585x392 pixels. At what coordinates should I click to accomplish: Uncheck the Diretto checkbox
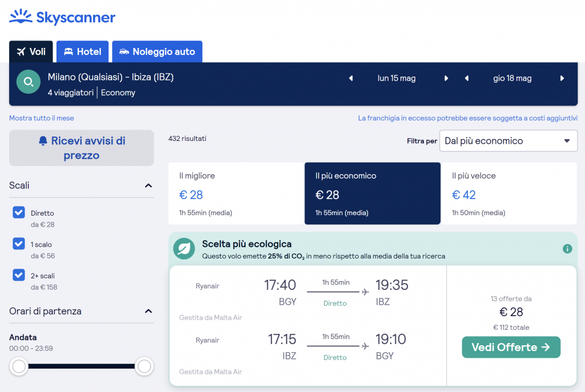pyautogui.click(x=19, y=213)
